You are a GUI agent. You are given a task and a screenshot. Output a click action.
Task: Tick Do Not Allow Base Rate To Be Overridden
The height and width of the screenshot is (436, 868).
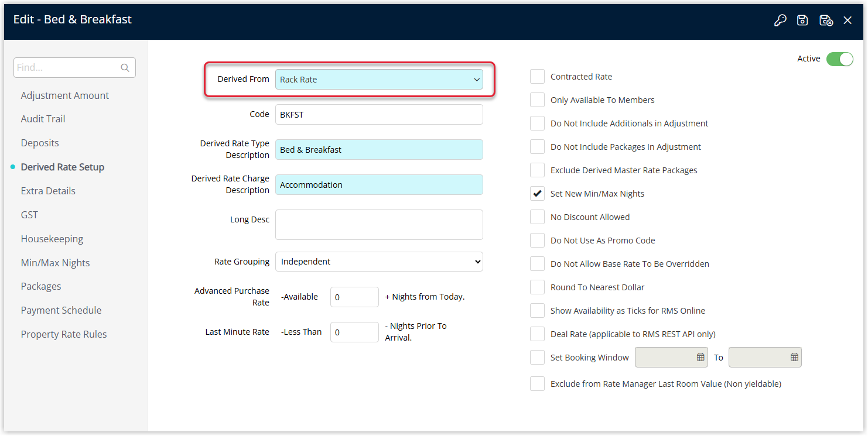pyautogui.click(x=537, y=264)
